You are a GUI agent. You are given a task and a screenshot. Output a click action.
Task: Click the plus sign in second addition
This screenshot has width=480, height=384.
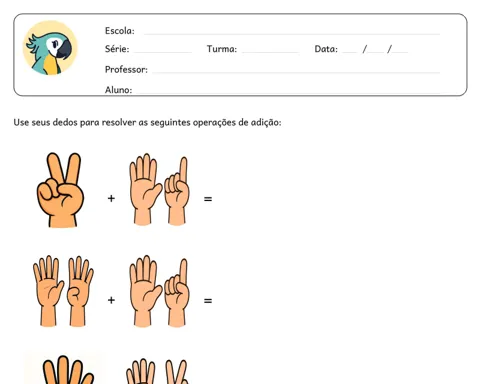tap(111, 300)
